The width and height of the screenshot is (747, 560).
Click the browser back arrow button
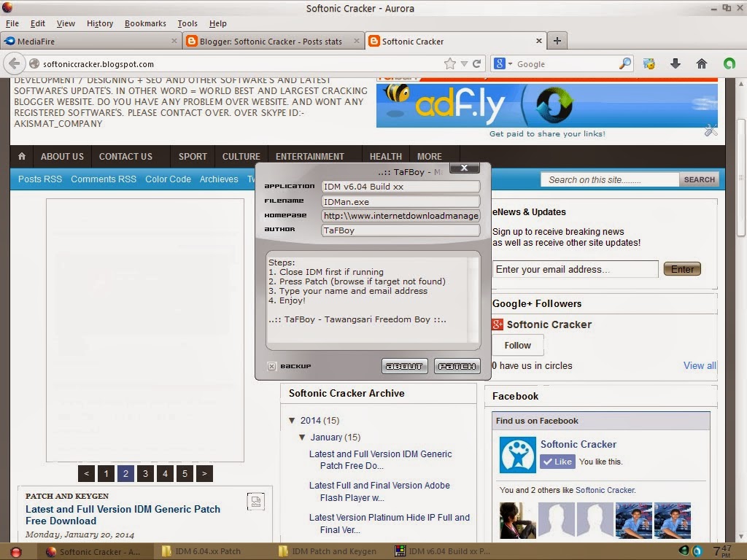click(x=15, y=63)
